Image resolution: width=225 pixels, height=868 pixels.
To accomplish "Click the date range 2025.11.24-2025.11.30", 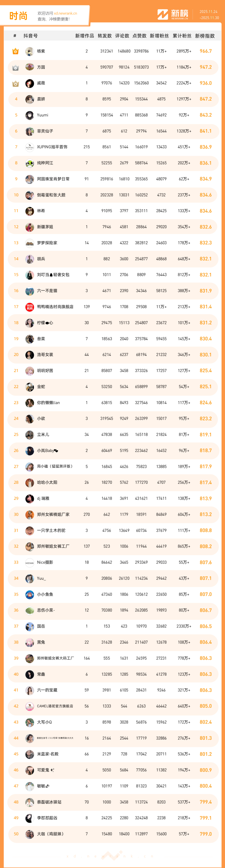I will [x=209, y=14].
